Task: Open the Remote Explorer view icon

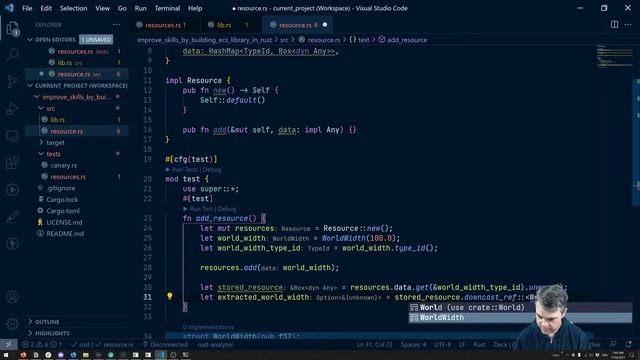Action: pyautogui.click(x=13, y=136)
